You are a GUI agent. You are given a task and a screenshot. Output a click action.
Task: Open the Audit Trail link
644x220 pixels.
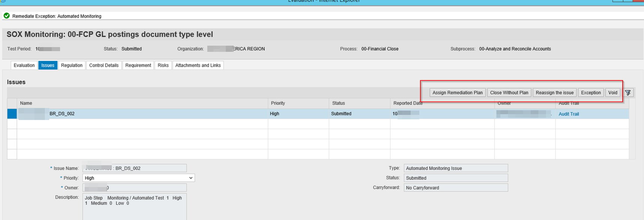pyautogui.click(x=569, y=114)
